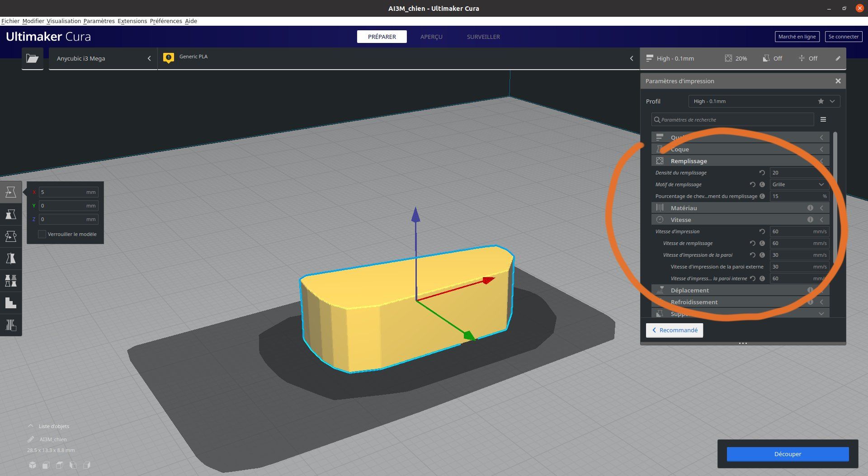The image size is (868, 476).
Task: Toggle Verrouiller le modèle checkbox
Action: [42, 234]
